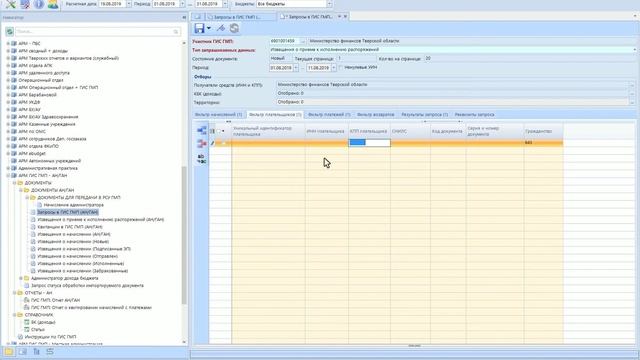
Task: Open Инструкции по ГИС ГМП item
Action: [50, 337]
